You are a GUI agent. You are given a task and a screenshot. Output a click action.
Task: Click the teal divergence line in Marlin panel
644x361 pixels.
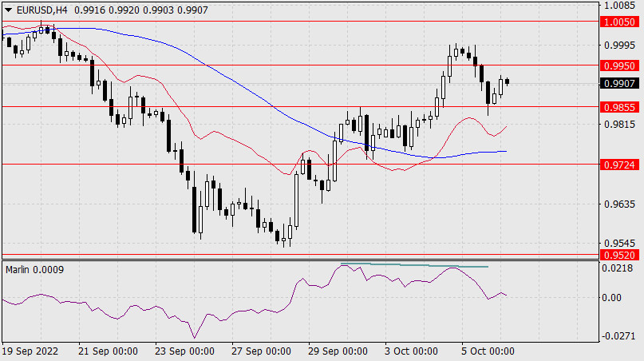(x=415, y=265)
